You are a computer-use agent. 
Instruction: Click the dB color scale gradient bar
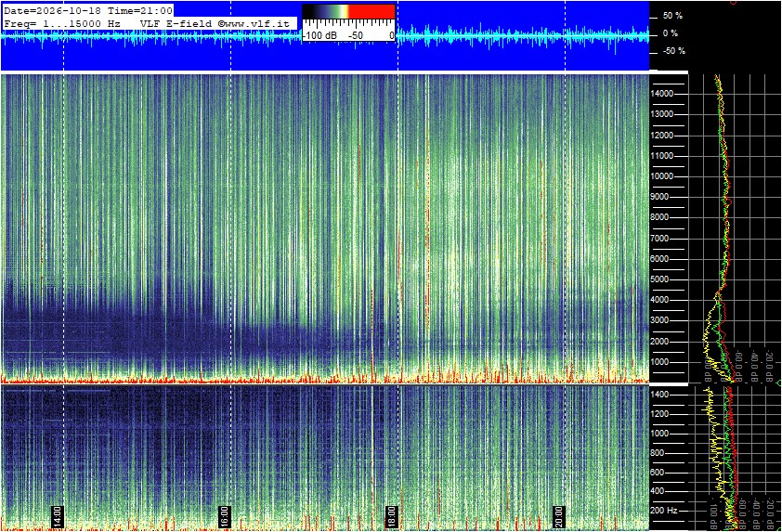[348, 11]
